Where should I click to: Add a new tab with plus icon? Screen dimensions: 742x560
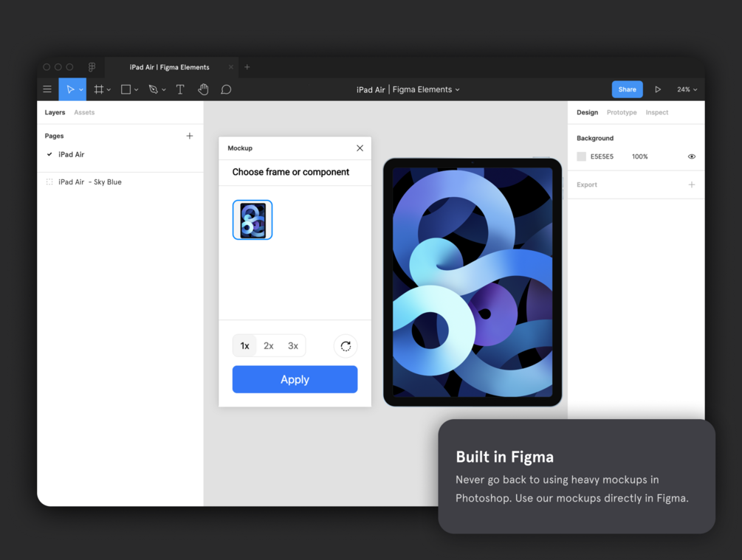247,67
